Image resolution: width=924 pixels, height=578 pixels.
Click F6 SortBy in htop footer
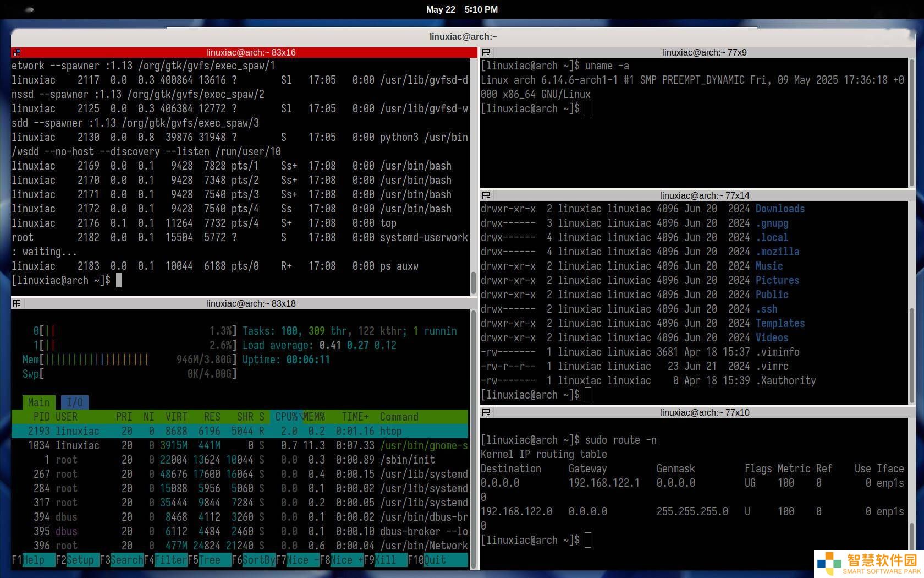pos(254,560)
